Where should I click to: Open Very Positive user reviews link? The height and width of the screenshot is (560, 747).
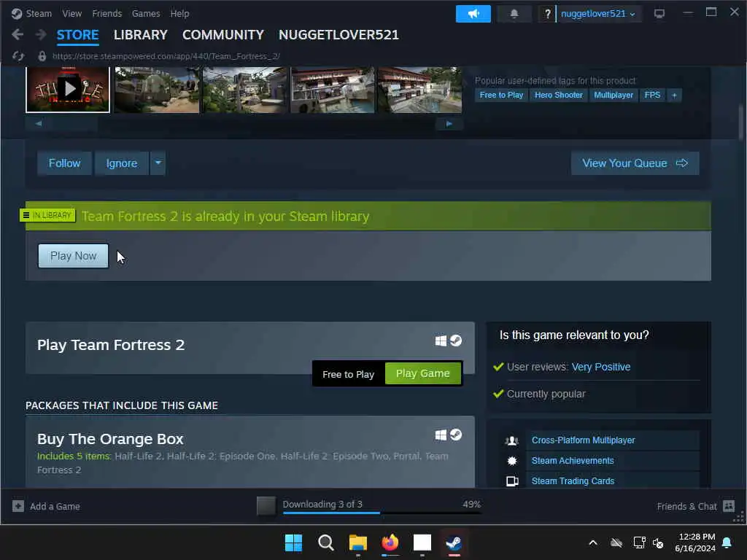(x=601, y=367)
